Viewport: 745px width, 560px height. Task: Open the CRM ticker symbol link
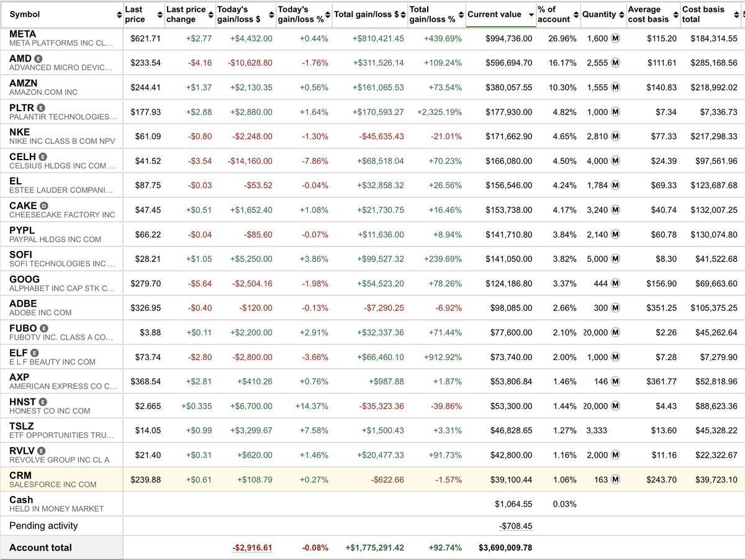coord(20,476)
